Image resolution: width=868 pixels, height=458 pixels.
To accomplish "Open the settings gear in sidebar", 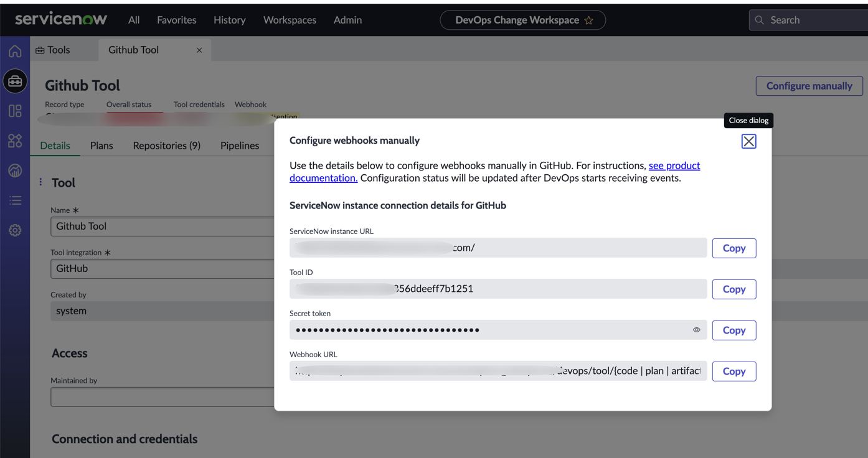I will (15, 230).
